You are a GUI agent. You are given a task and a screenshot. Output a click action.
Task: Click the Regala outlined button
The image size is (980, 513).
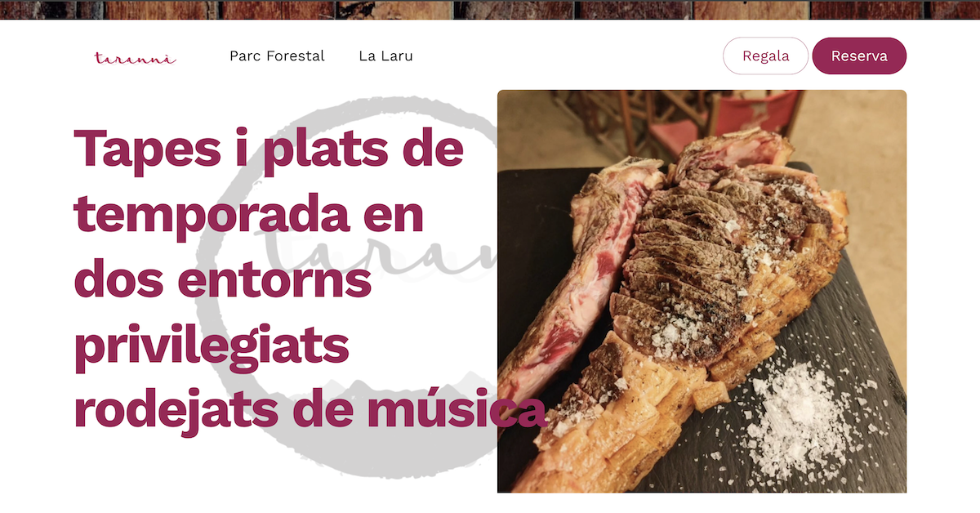click(765, 56)
